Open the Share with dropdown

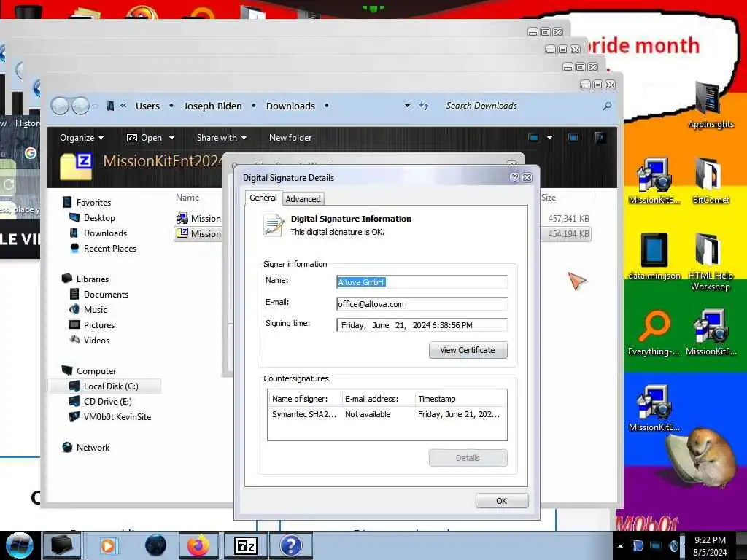[x=222, y=138]
